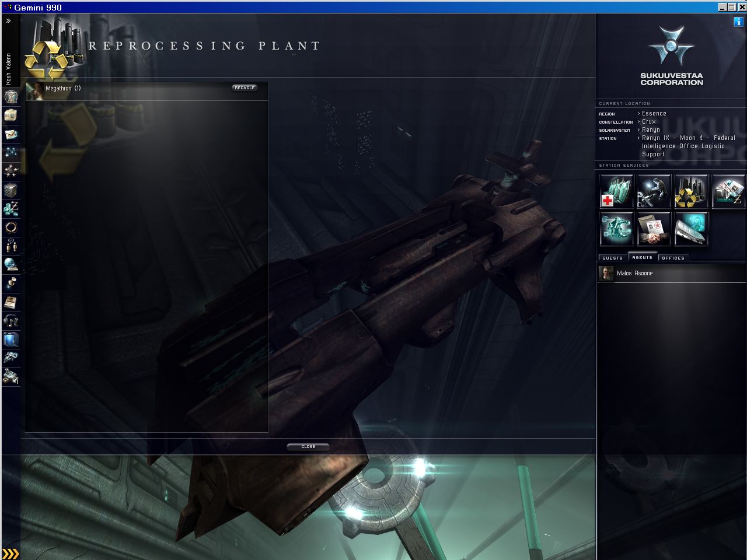Open the chat channels people icon
747x560 pixels.
pos(11,246)
